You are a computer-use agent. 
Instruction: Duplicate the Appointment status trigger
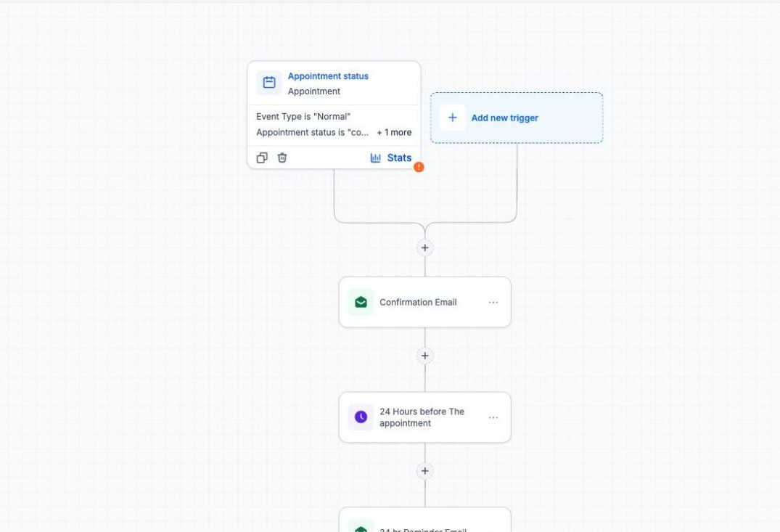click(262, 157)
